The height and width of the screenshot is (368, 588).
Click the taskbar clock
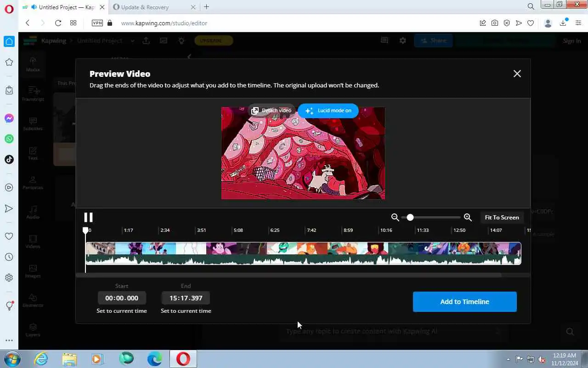(x=564, y=359)
